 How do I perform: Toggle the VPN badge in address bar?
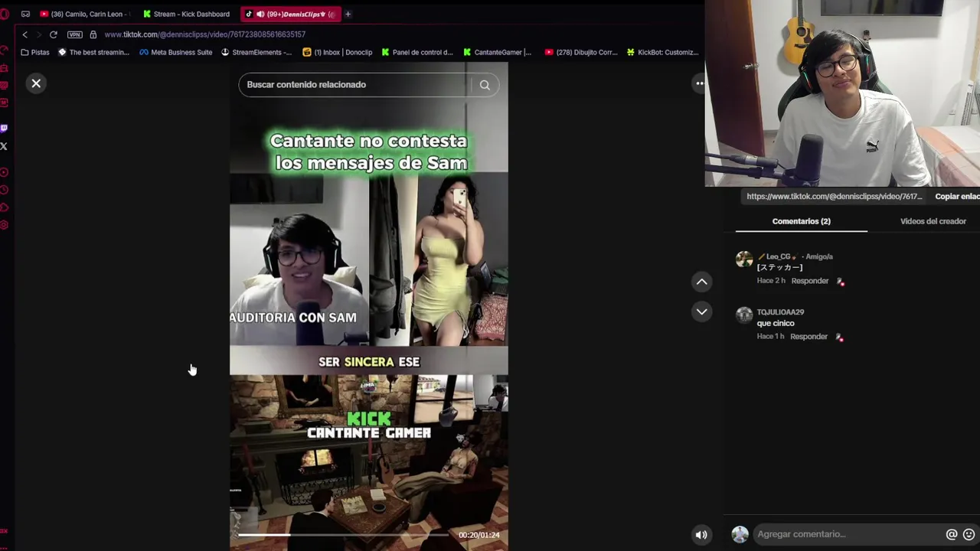74,34
